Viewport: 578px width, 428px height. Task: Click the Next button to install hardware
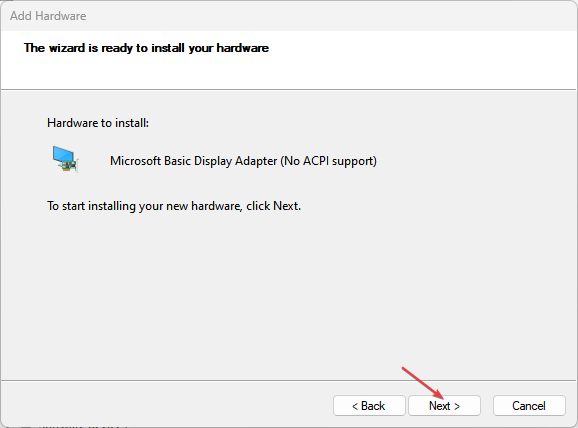[x=444, y=406]
